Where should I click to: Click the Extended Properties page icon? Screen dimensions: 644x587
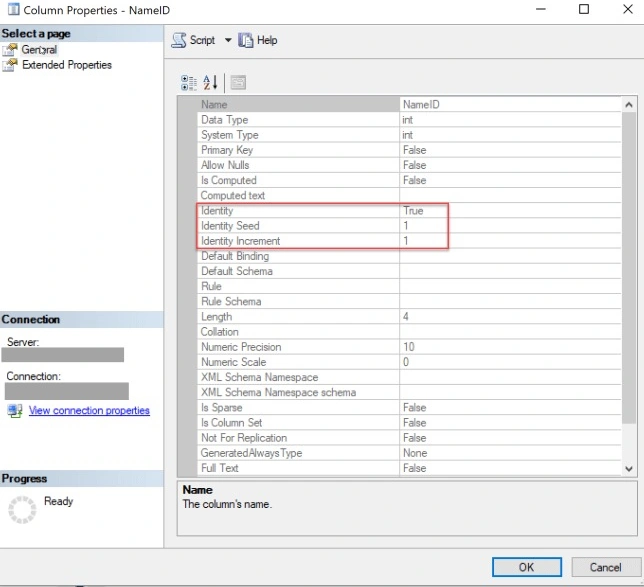click(x=10, y=65)
